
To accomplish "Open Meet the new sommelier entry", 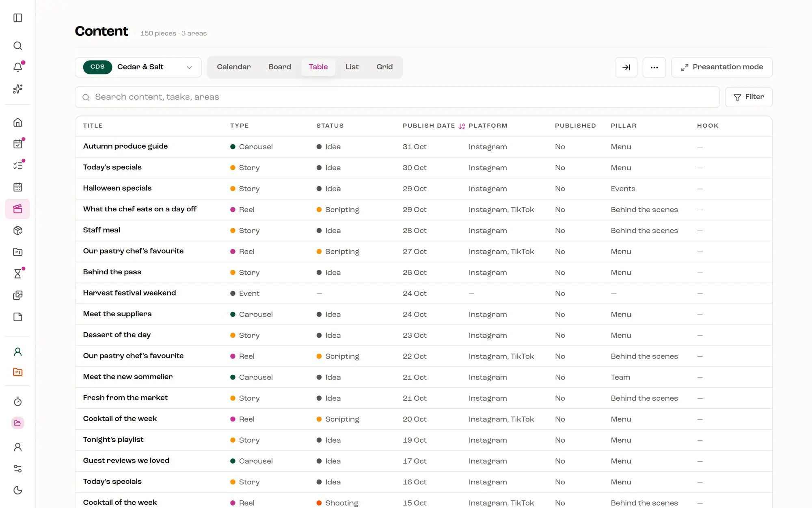I will pyautogui.click(x=128, y=377).
